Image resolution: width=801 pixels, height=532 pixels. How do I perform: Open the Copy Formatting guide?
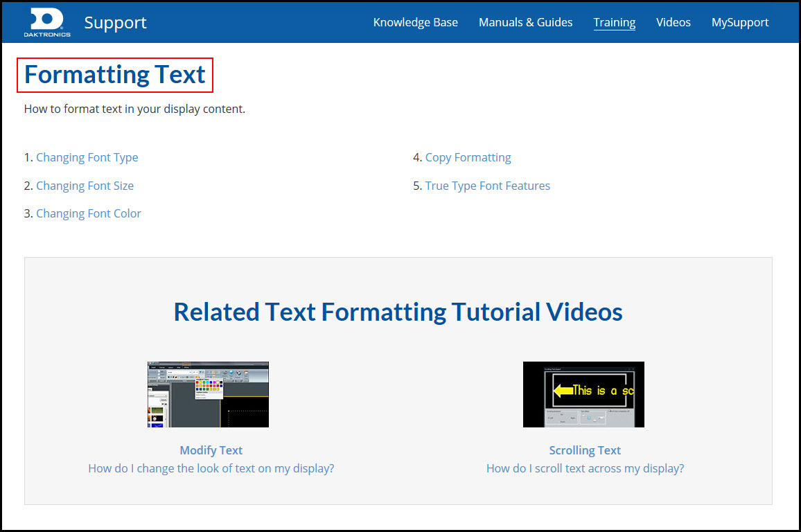468,157
